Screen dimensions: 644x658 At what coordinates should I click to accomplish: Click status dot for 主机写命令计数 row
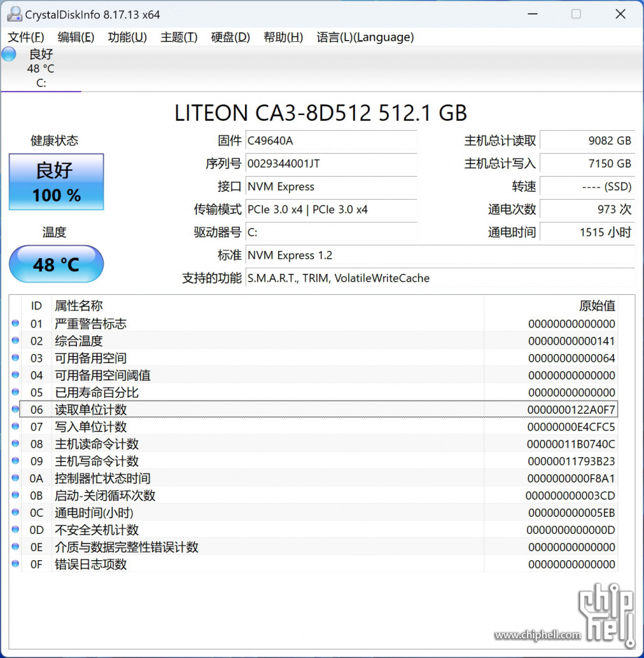point(16,461)
